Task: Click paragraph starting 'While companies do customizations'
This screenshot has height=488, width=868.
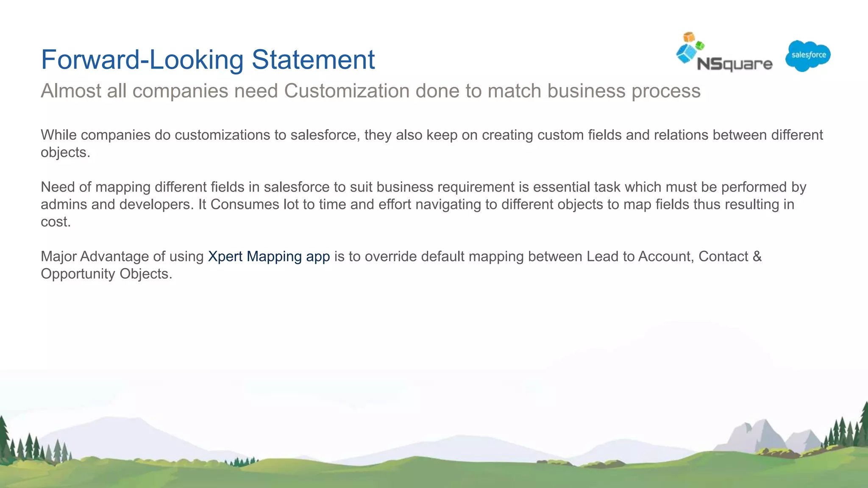Action: click(x=432, y=143)
